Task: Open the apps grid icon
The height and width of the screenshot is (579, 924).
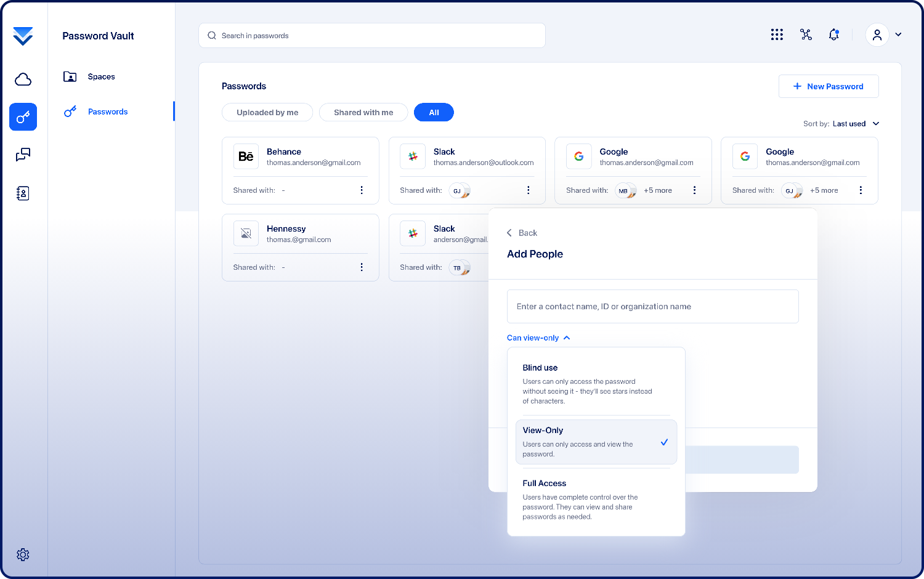Action: point(777,35)
